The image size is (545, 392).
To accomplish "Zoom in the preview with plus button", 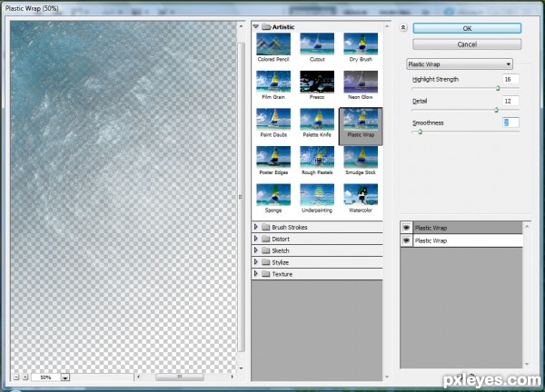I will coord(25,377).
